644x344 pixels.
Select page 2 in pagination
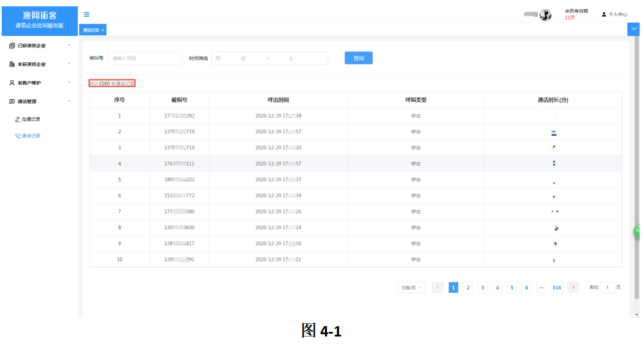pyautogui.click(x=468, y=287)
